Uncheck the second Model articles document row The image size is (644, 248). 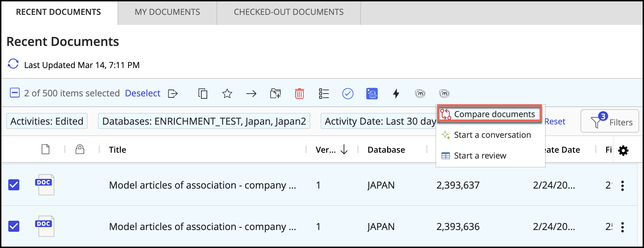(14, 226)
